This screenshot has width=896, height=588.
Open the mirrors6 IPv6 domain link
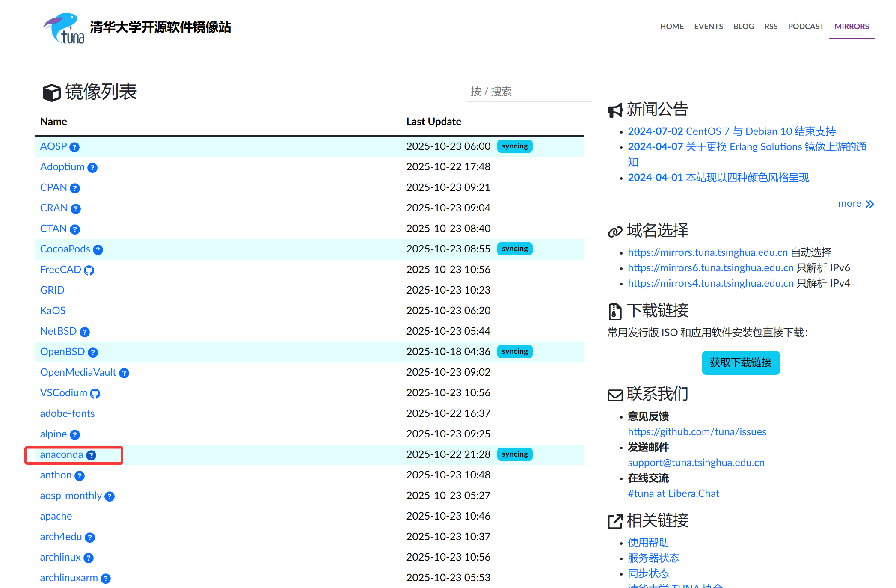tap(711, 268)
